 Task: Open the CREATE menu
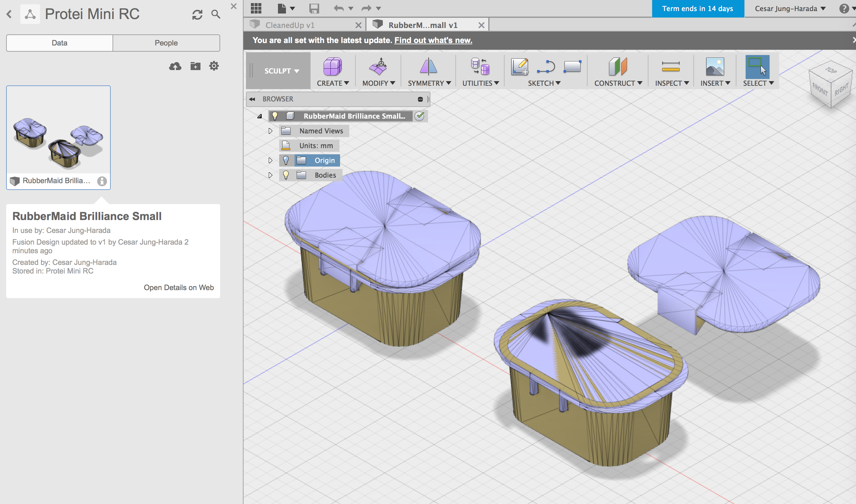click(x=333, y=83)
